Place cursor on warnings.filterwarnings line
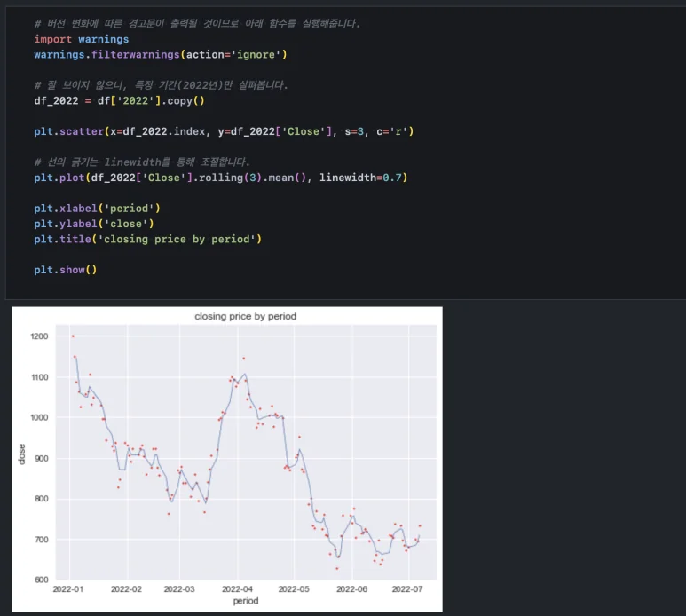The width and height of the screenshot is (686, 616). tap(161, 55)
